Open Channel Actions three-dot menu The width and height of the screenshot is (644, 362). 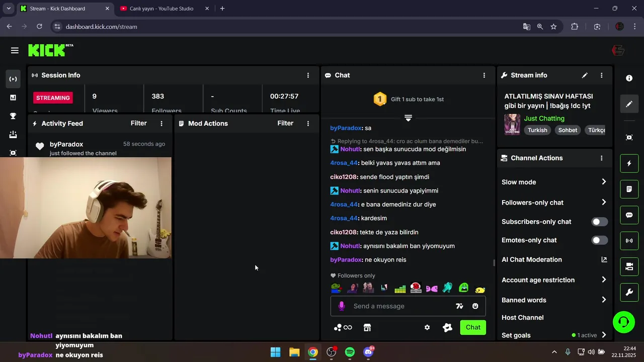(x=601, y=158)
